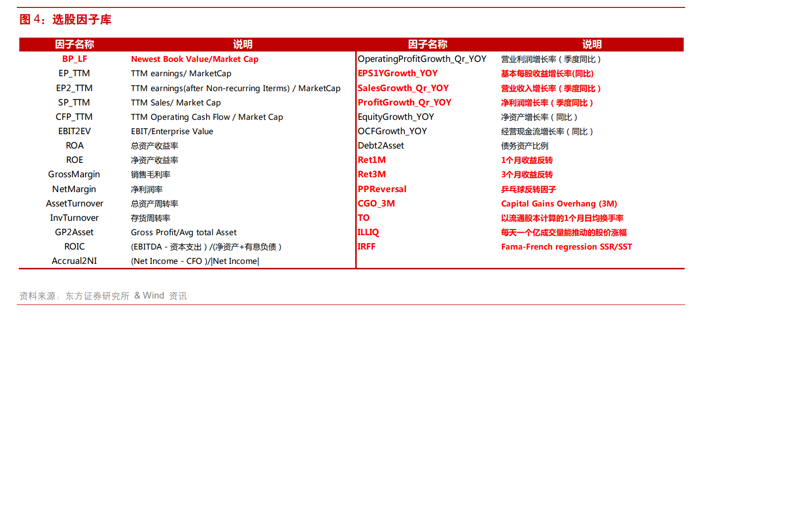Click the SalesGrowth_Qr_YOY factor name
This screenshot has width=812, height=507.
[x=403, y=88]
